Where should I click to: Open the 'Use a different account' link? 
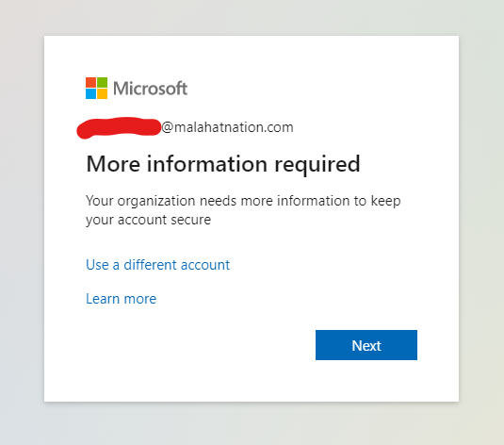[x=158, y=265]
